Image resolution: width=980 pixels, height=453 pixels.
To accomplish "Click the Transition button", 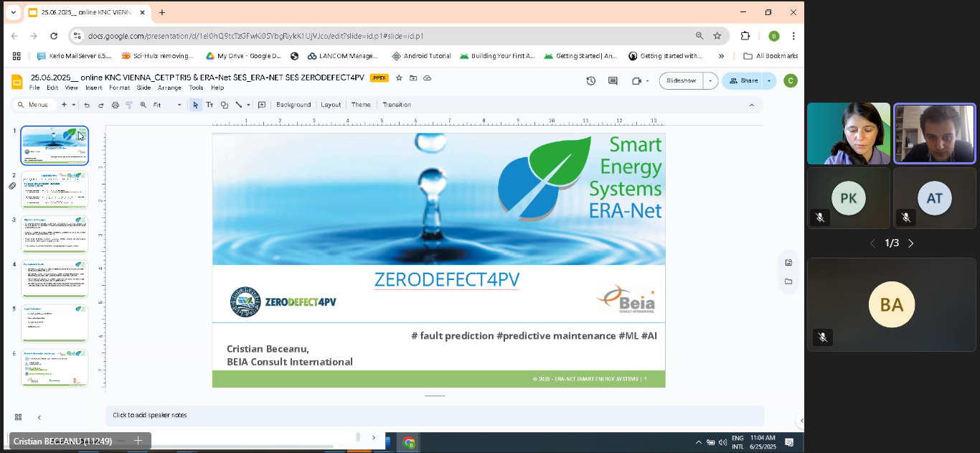I will tap(396, 105).
